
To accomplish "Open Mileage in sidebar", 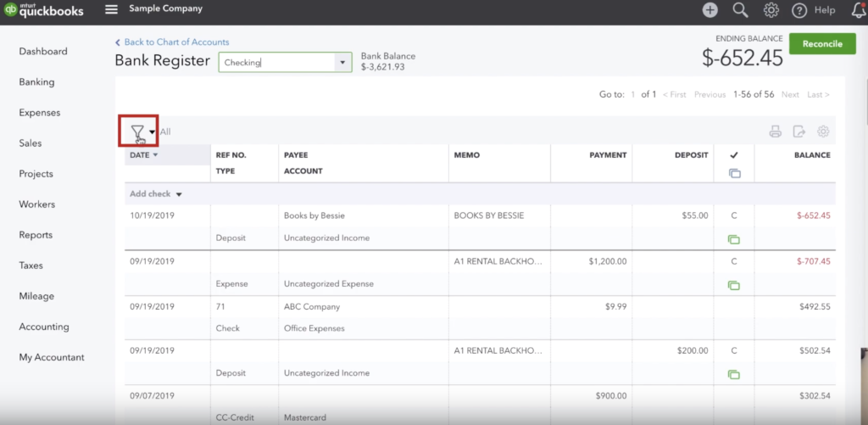I will [36, 296].
